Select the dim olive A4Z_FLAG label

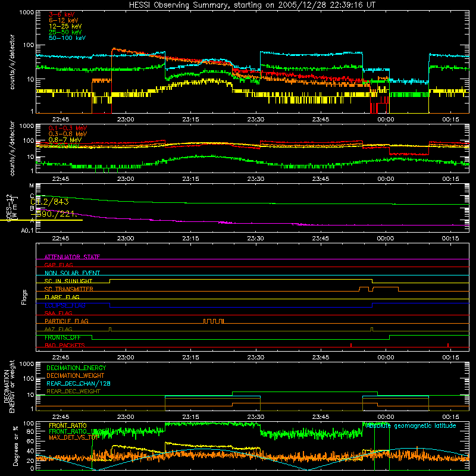[x=58, y=329]
